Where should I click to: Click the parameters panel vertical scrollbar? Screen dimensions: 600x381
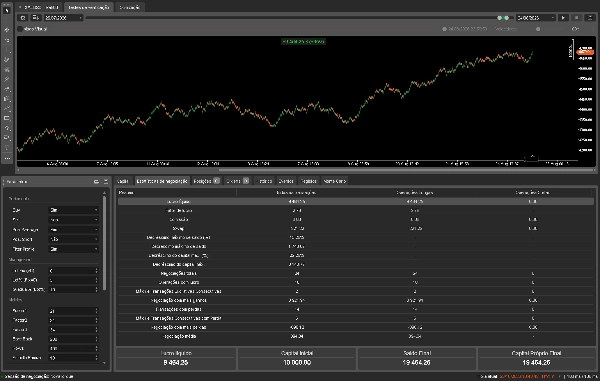tap(104, 243)
